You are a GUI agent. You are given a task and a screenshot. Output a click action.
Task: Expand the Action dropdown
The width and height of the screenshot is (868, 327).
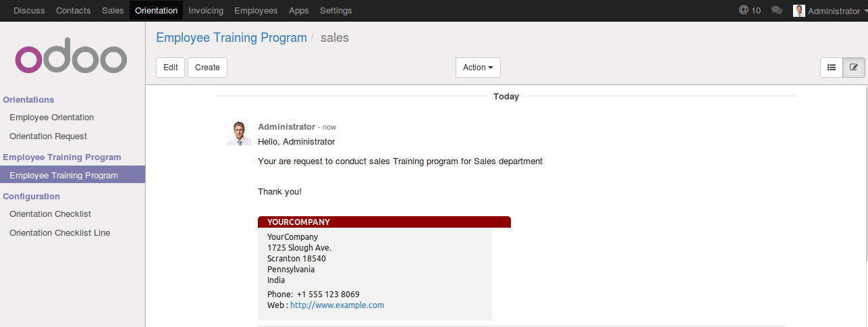(x=478, y=68)
